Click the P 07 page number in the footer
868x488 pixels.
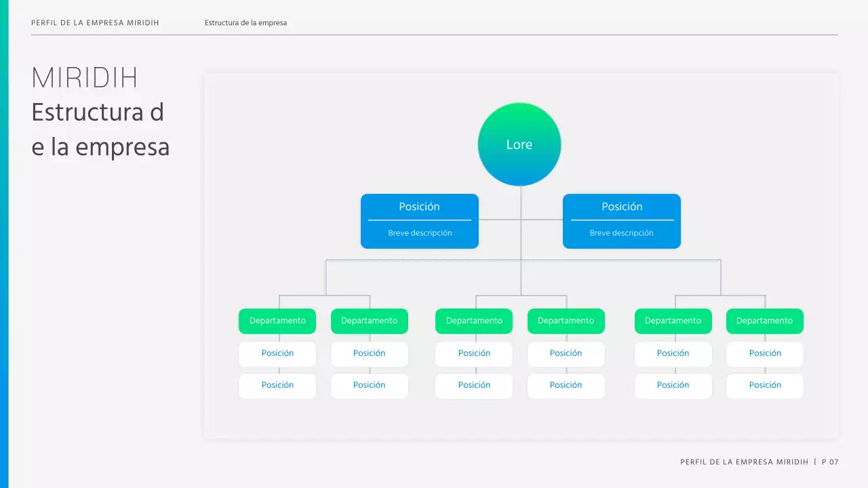pos(830,462)
